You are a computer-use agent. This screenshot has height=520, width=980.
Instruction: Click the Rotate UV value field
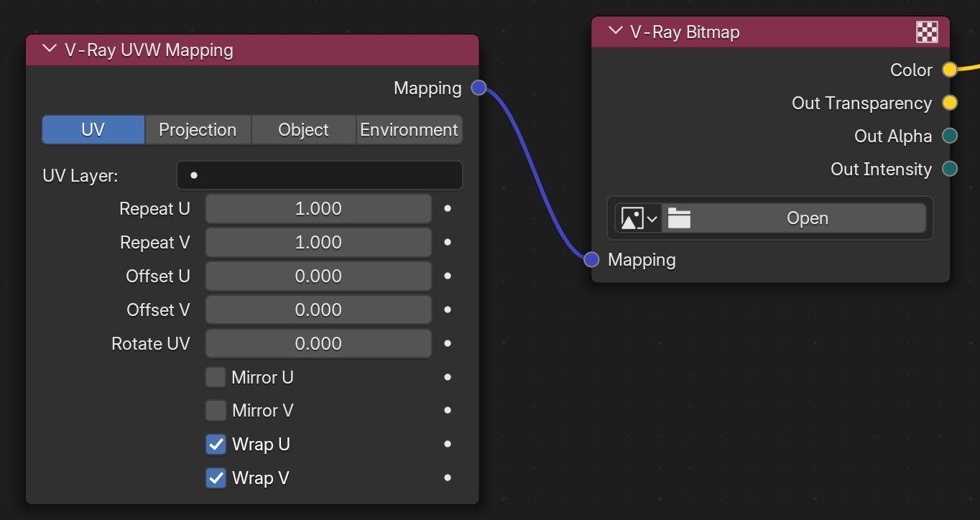(x=318, y=344)
